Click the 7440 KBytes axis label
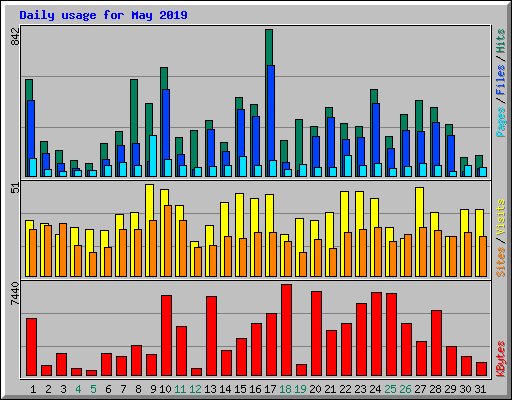Viewport: 512px width, 400px height. [15, 293]
